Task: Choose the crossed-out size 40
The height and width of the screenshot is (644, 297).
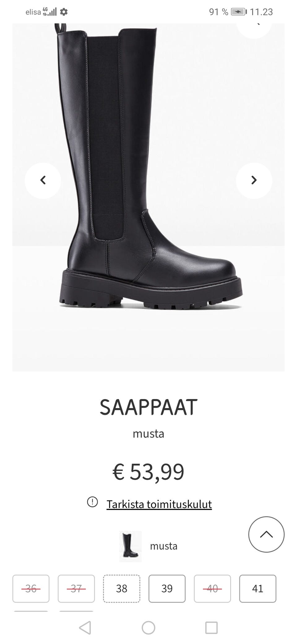Action: [x=212, y=589]
